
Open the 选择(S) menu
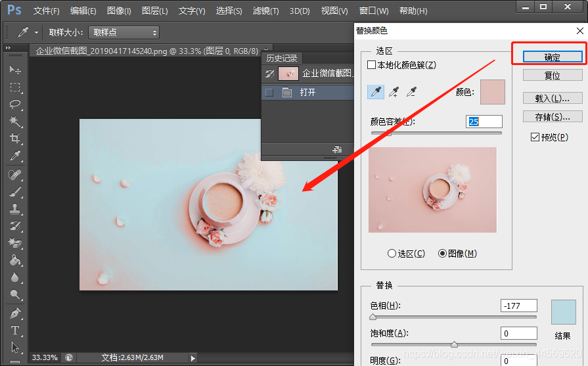coord(229,11)
